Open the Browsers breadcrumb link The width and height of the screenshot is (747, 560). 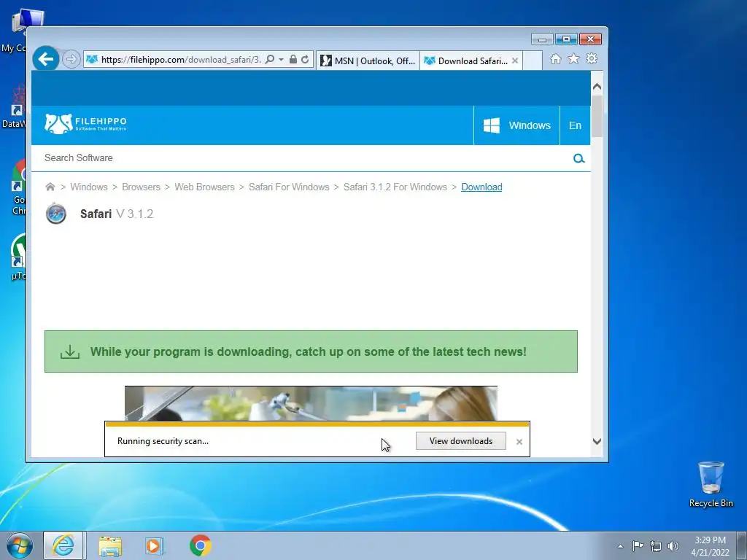tap(141, 187)
